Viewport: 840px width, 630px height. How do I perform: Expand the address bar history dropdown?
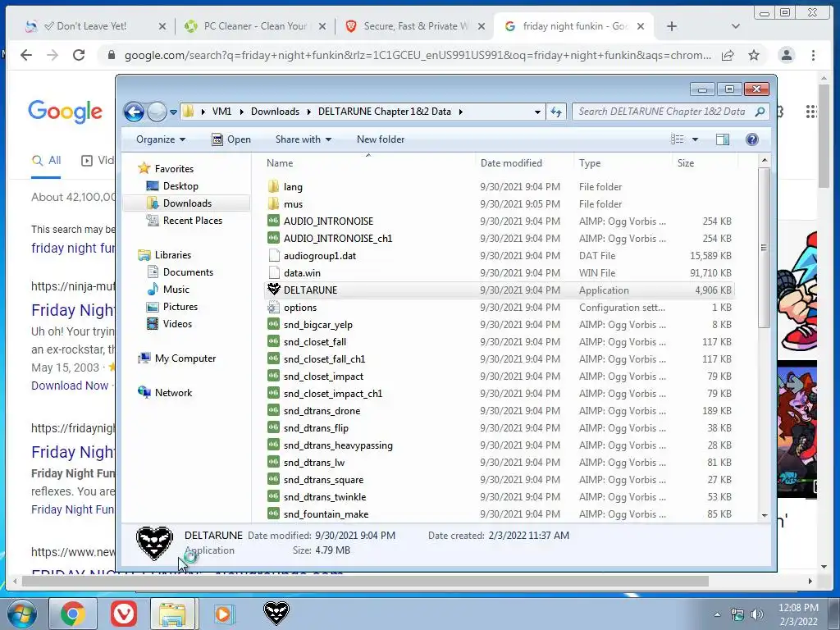pos(537,112)
